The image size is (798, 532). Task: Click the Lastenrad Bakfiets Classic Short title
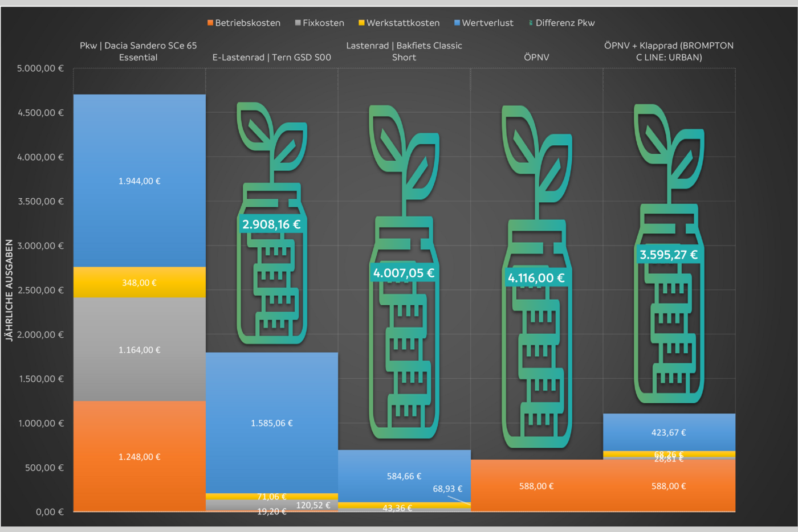(404, 51)
